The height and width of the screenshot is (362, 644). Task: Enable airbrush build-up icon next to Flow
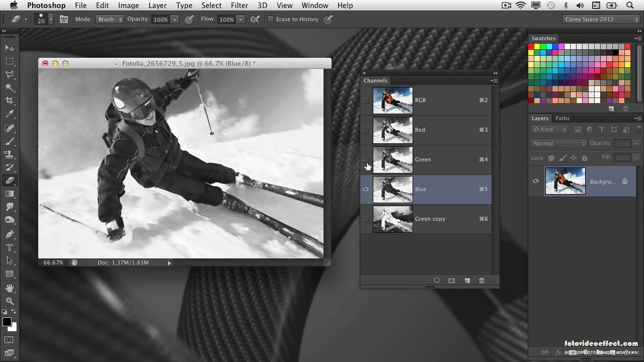(255, 19)
